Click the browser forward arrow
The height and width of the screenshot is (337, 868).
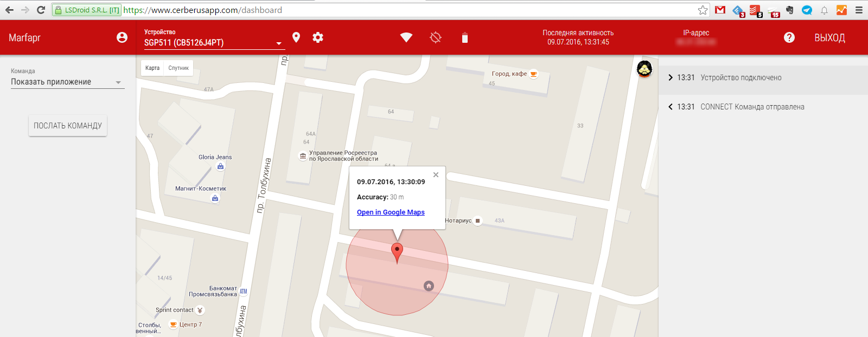point(25,10)
